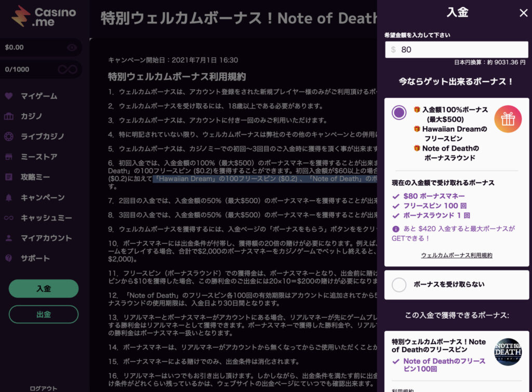This screenshot has width=532, height=392.
Task: Click gift icon beside 入金額100%ボーナス
Action: click(x=417, y=110)
